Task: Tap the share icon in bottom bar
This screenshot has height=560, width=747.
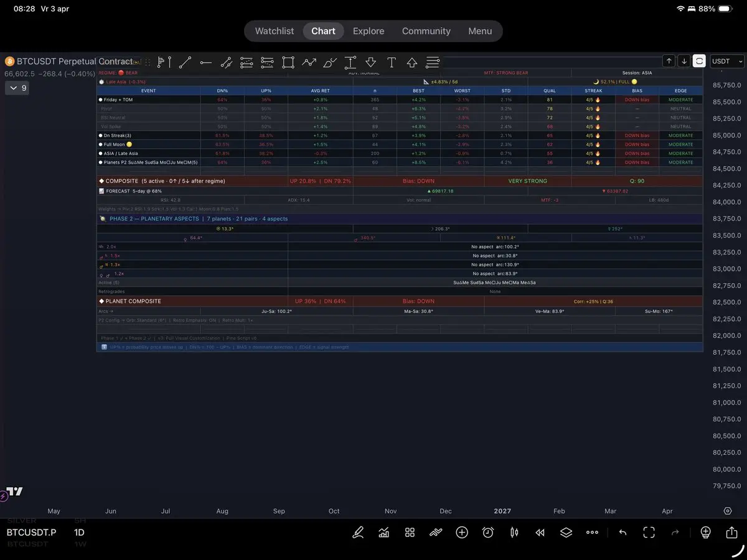Action: (x=731, y=533)
